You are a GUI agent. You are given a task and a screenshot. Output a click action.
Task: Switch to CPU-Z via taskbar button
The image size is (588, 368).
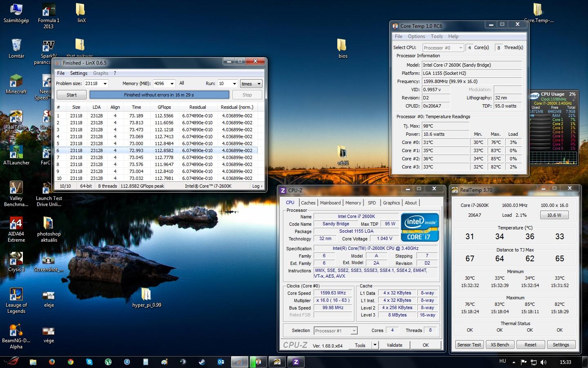click(296, 361)
